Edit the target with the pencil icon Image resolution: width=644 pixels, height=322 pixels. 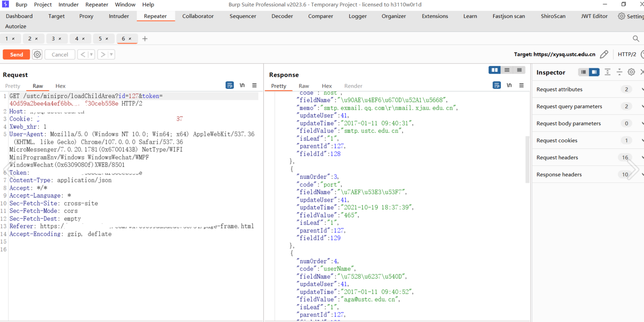pyautogui.click(x=604, y=54)
